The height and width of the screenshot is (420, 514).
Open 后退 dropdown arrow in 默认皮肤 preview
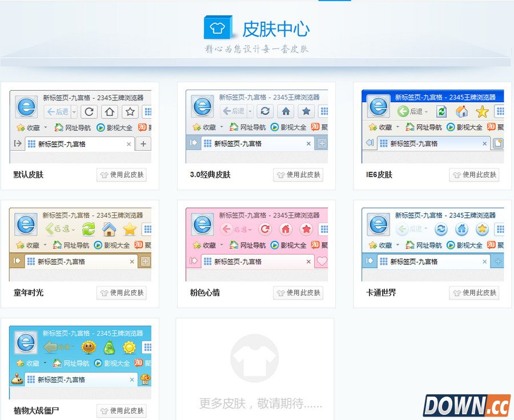[x=74, y=111]
